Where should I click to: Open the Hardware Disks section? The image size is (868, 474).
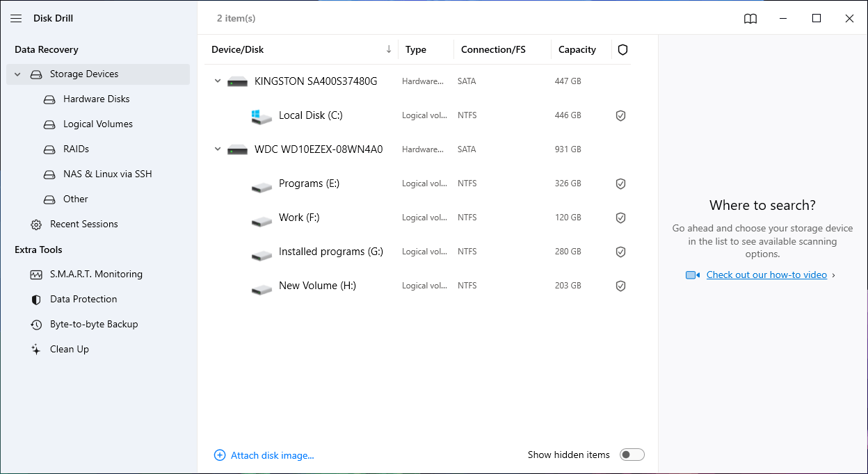tap(97, 99)
